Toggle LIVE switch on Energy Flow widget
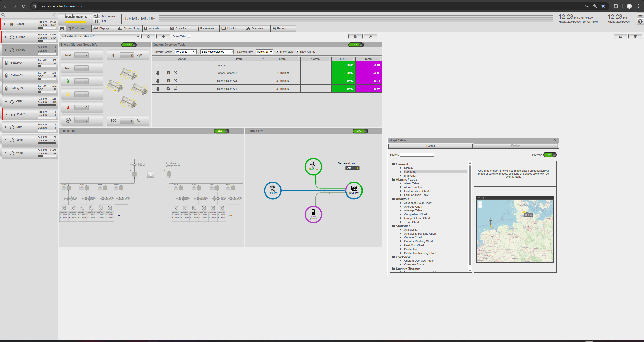This screenshot has height=342, width=644. [360, 131]
